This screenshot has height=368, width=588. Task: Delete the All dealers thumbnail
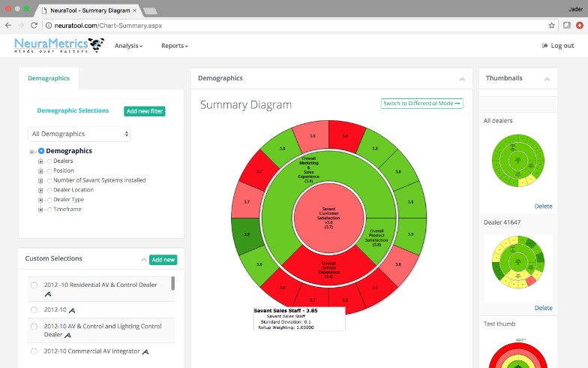(x=543, y=206)
